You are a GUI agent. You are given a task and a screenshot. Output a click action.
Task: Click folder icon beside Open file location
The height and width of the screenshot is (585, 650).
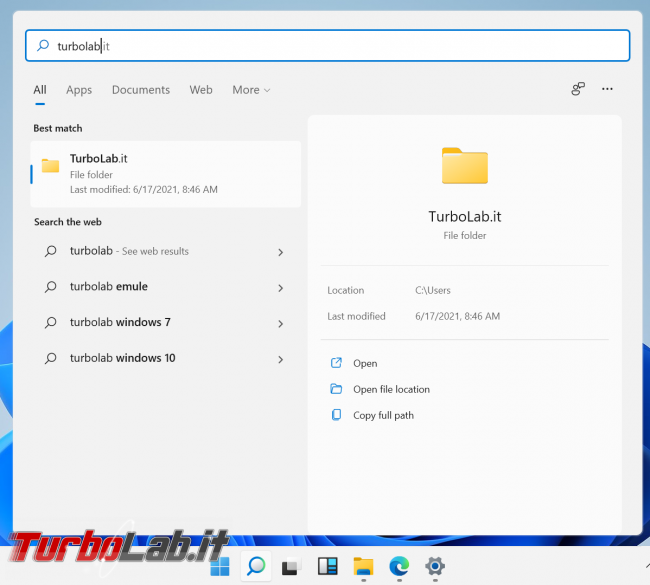(x=336, y=389)
